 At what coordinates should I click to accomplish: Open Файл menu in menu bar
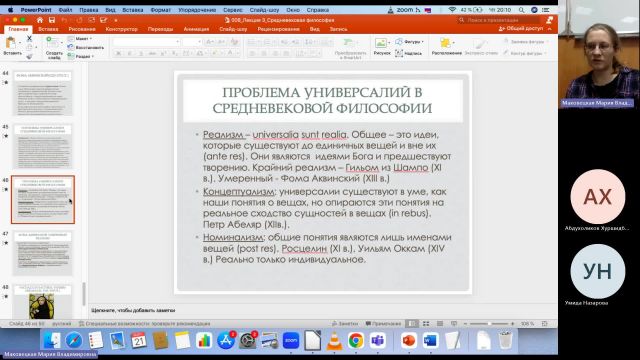65,9
